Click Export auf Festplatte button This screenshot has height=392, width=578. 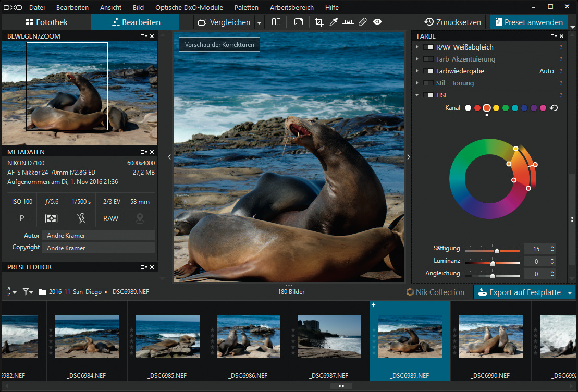(519, 292)
